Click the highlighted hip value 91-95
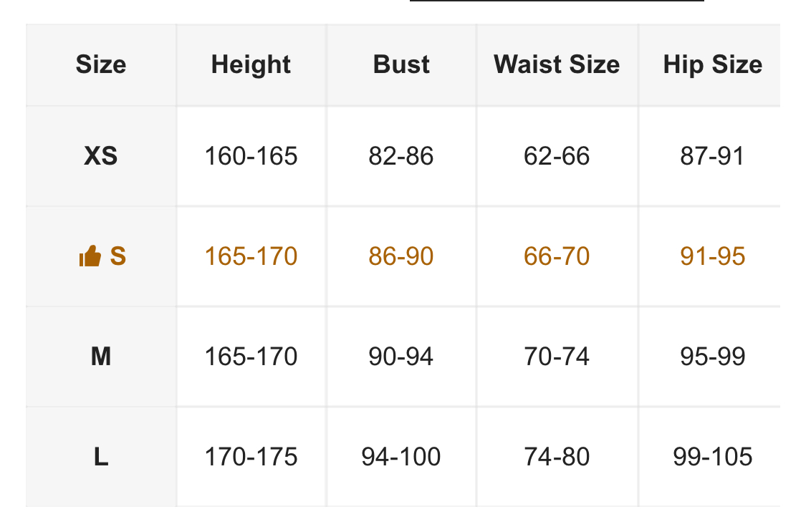Screen dimensions: 806x532 [713, 256]
